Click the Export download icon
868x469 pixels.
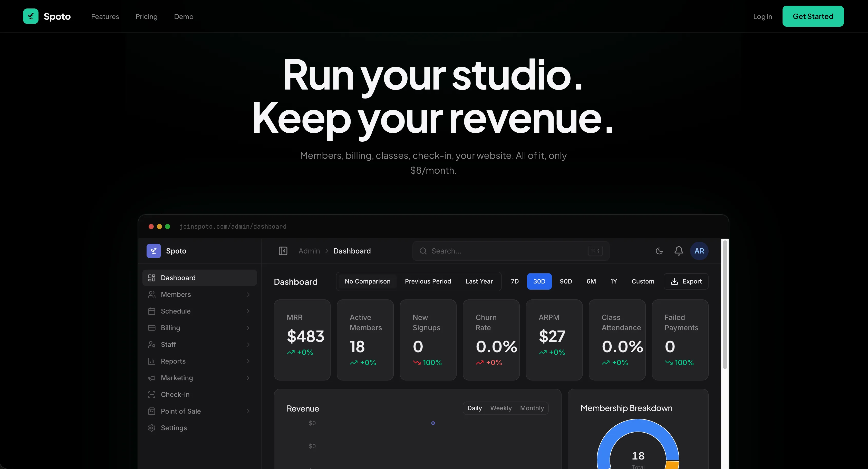pos(674,282)
